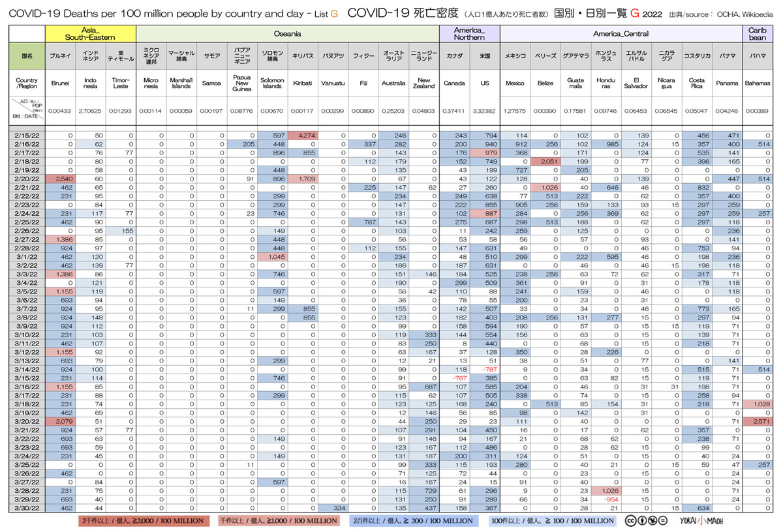Select the Costa Rica column header

click(696, 83)
